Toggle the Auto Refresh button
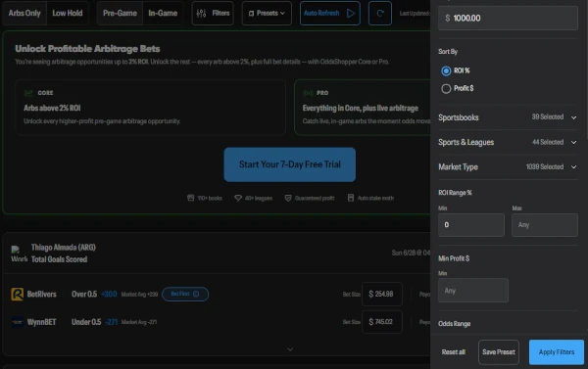 tap(330, 14)
